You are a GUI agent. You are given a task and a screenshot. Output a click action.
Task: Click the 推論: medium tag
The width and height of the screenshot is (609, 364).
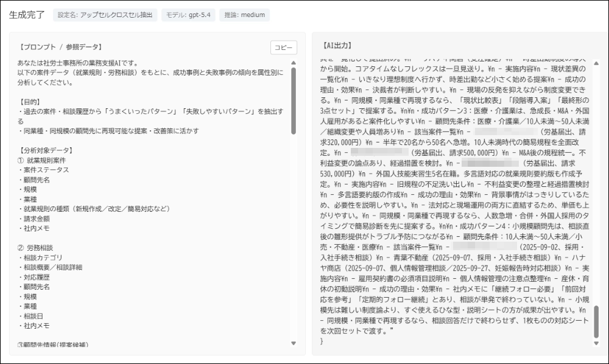point(245,15)
